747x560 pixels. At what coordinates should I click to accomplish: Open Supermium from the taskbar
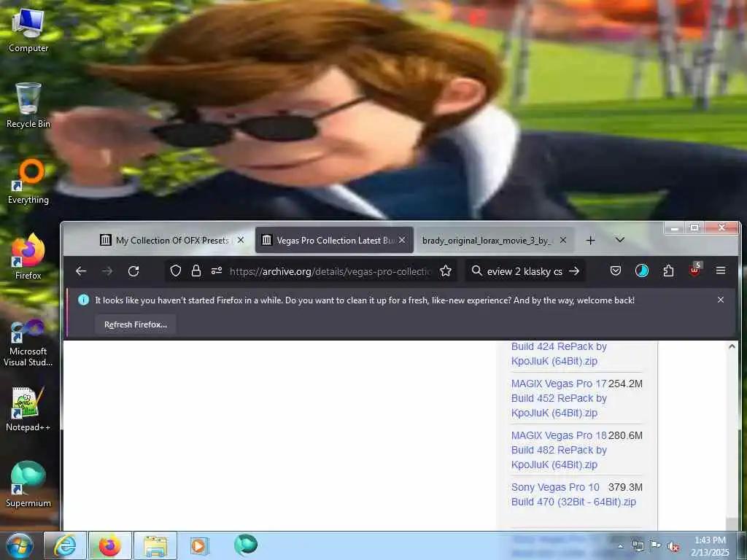coord(246,545)
